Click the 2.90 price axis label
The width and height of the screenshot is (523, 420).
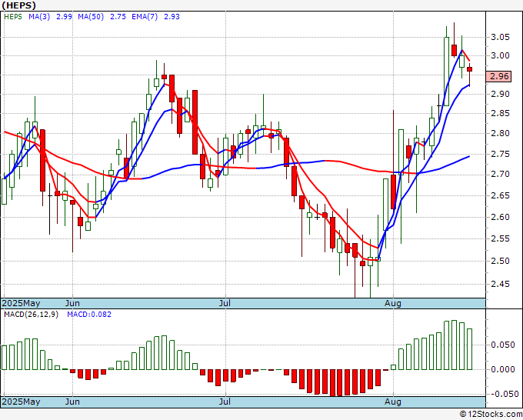coord(501,94)
